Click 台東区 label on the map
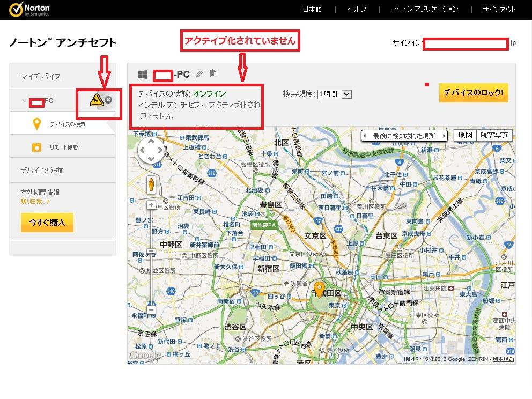This screenshot has height=399, width=532. tap(387, 236)
